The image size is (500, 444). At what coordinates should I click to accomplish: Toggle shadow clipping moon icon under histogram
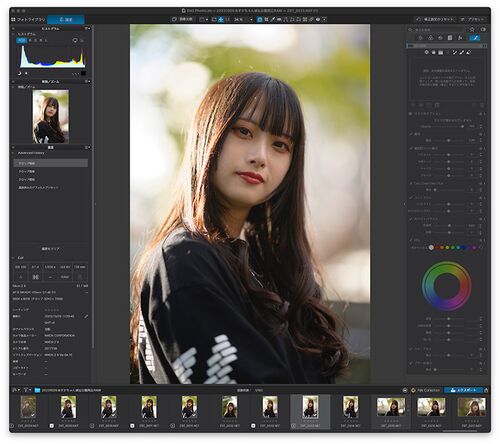point(20,73)
